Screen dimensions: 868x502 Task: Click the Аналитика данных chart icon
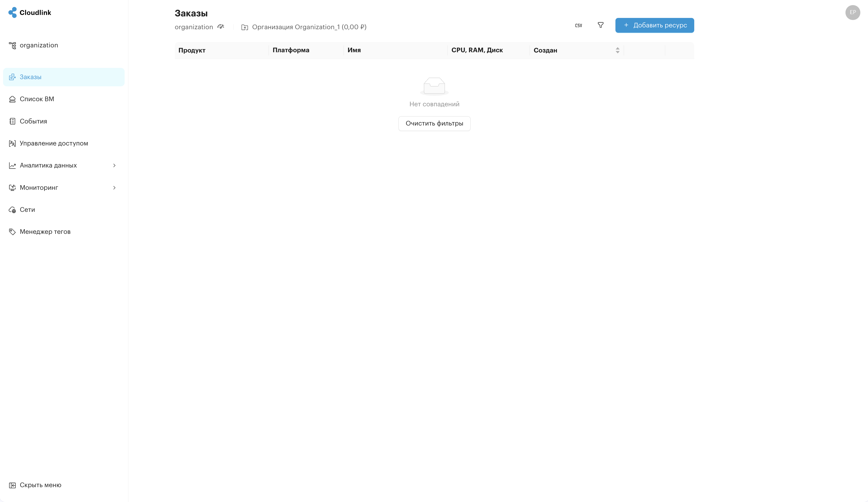coord(12,165)
